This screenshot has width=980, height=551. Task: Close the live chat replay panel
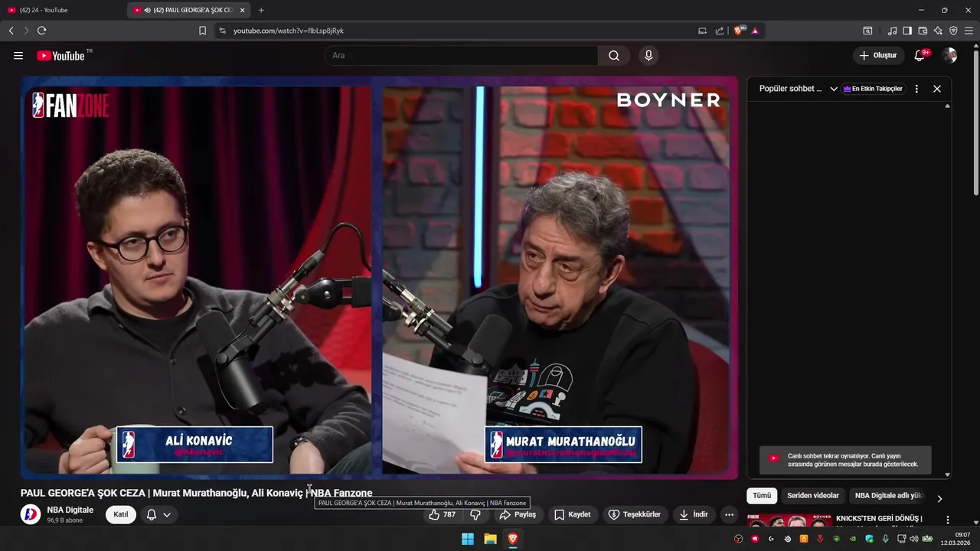coord(937,89)
